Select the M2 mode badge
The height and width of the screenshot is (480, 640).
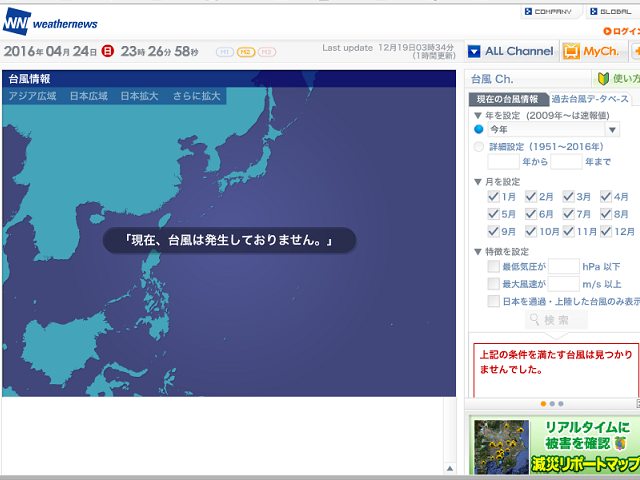tap(246, 52)
